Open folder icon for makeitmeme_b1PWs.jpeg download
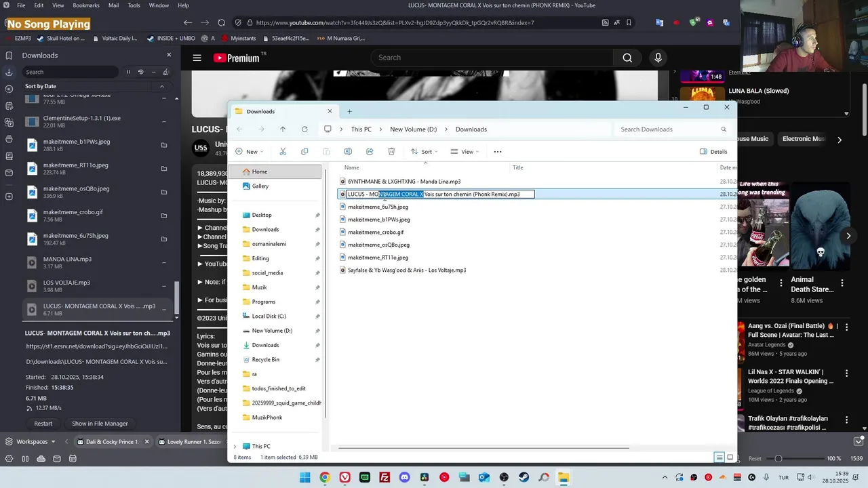Image resolution: width=868 pixels, height=488 pixels. [x=163, y=145]
